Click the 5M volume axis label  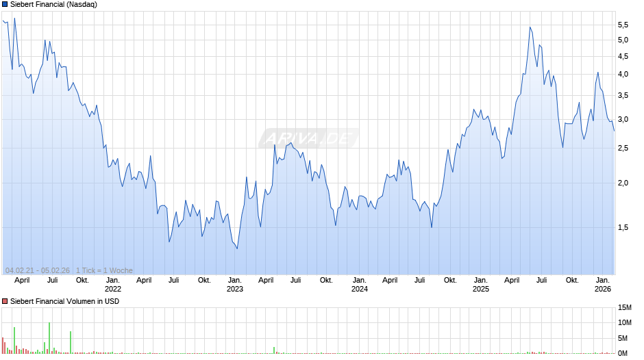623,338
